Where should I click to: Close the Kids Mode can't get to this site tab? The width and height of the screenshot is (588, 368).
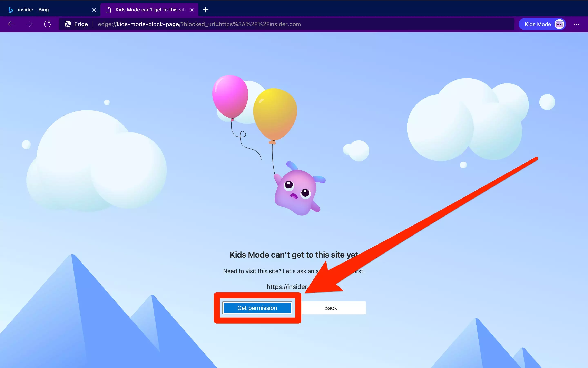(192, 10)
